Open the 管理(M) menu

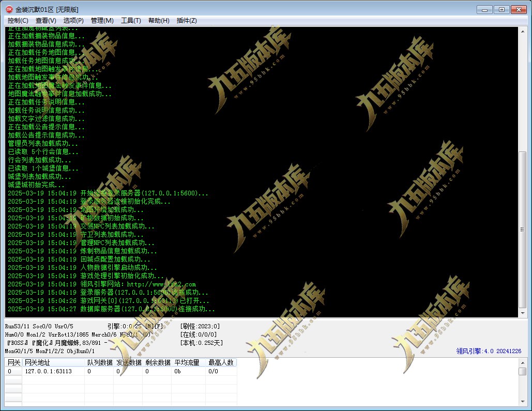[x=102, y=21]
